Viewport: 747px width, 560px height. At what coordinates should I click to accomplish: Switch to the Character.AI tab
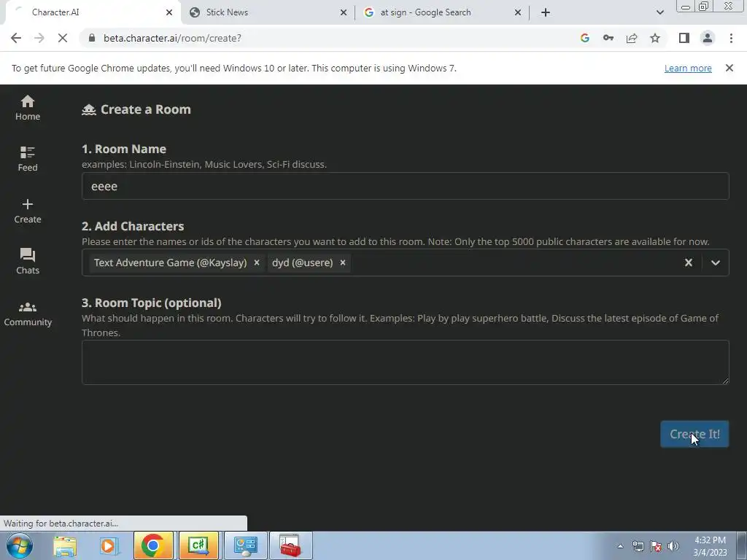(x=93, y=12)
